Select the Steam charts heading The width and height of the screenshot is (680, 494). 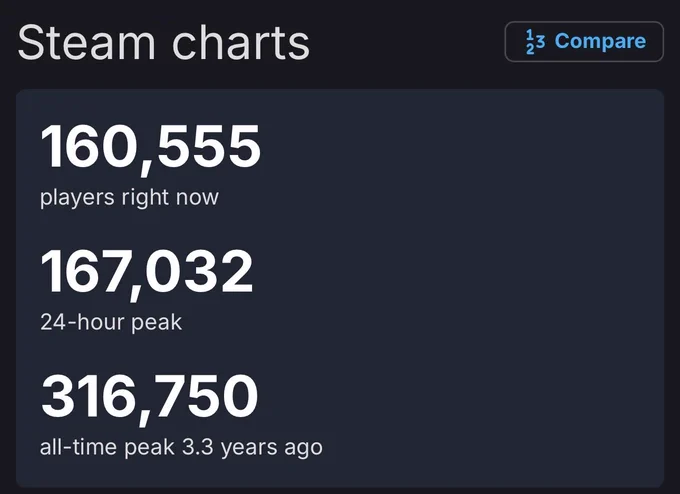[x=163, y=43]
